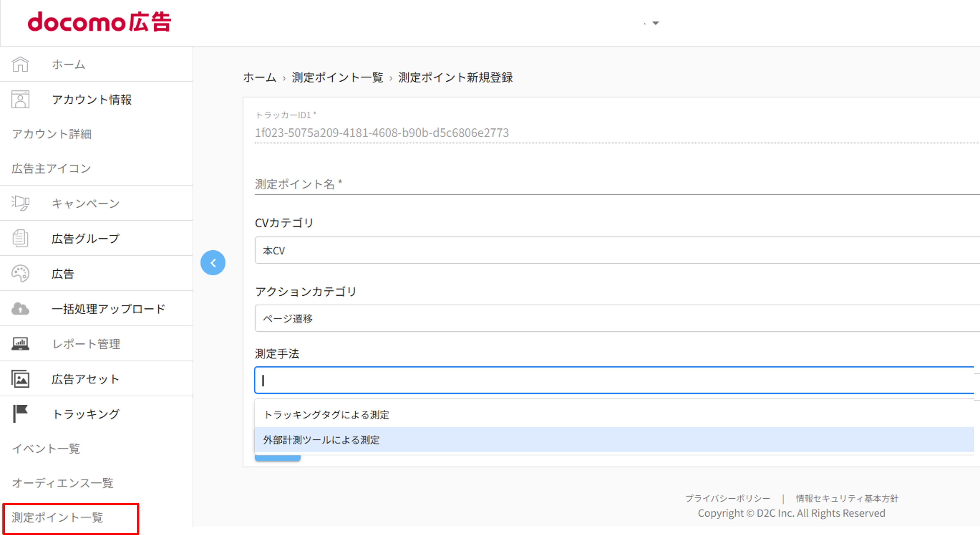Click the campaign megaphone icon
Image resolution: width=980 pixels, height=535 pixels.
click(20, 203)
